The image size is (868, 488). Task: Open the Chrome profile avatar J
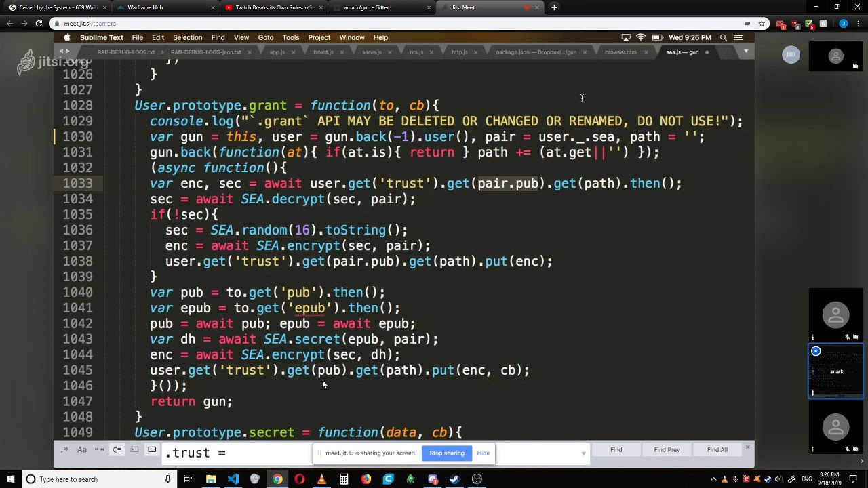[843, 24]
